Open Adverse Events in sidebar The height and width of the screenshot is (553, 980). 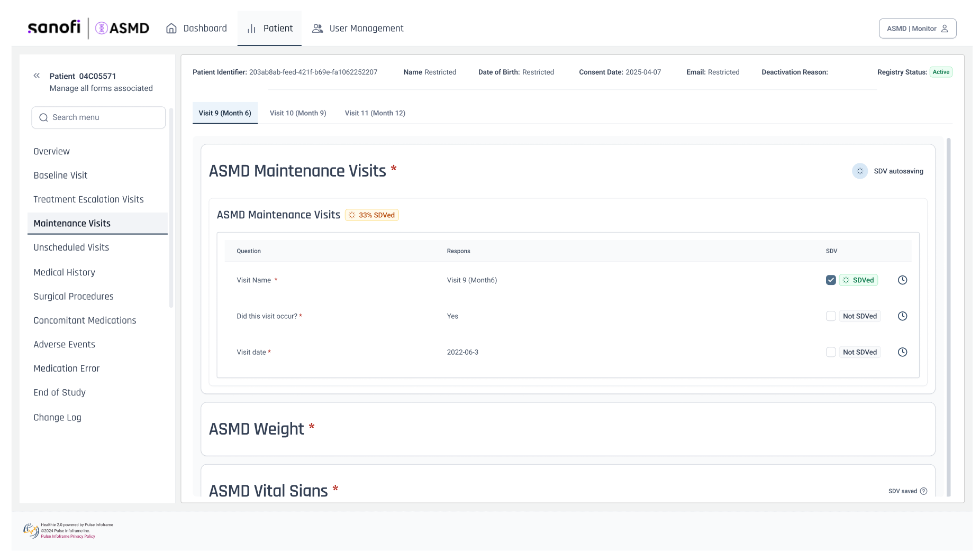[65, 345]
